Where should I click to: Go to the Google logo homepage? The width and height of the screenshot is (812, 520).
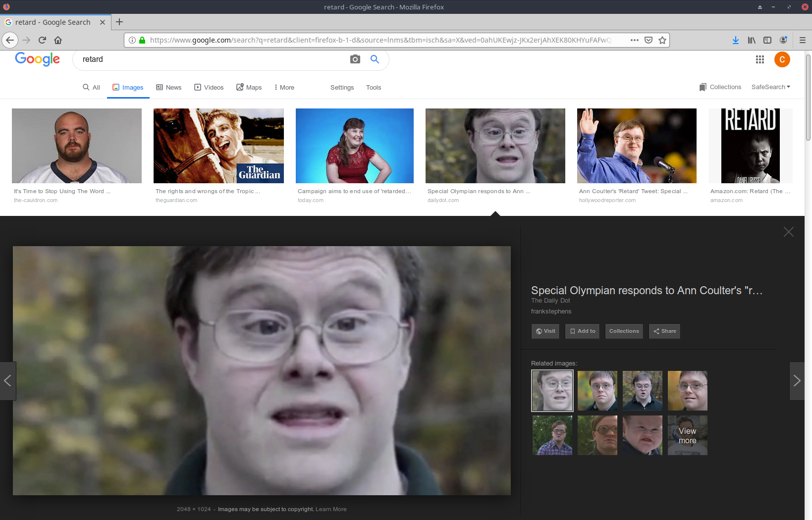(x=38, y=59)
